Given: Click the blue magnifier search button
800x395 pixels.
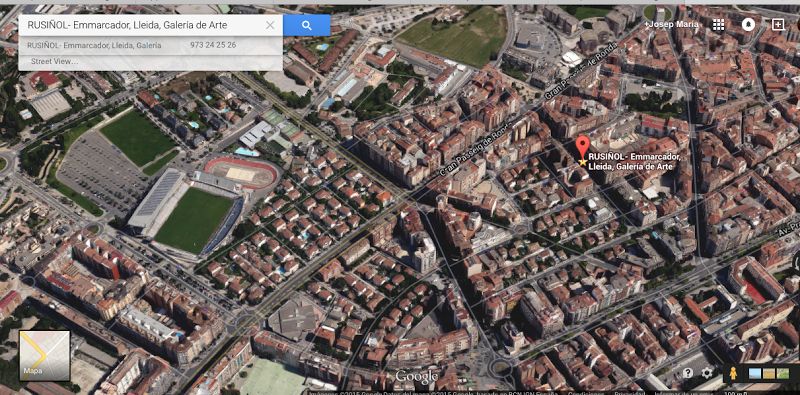Looking at the screenshot, I should coord(307,25).
